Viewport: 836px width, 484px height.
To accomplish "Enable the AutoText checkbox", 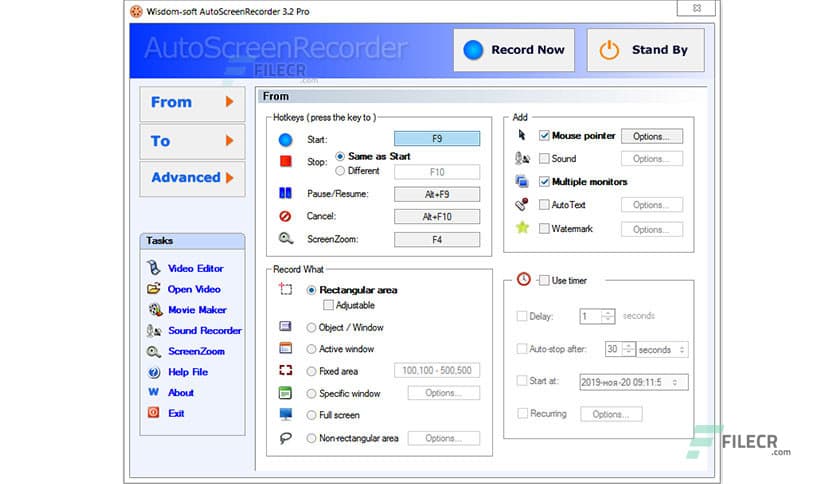I will point(544,205).
